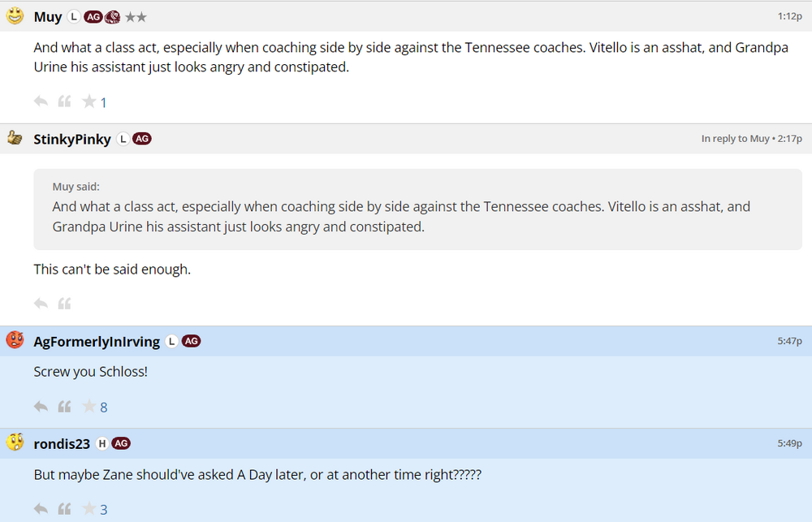Star the "Screw you Schloss!" post
This screenshot has height=522, width=812.
tap(89, 407)
